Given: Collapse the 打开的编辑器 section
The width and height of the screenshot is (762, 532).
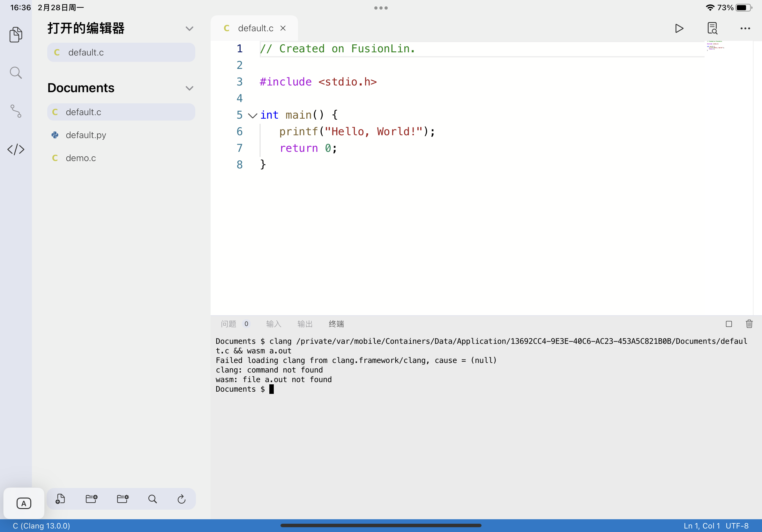Looking at the screenshot, I should click(x=190, y=28).
